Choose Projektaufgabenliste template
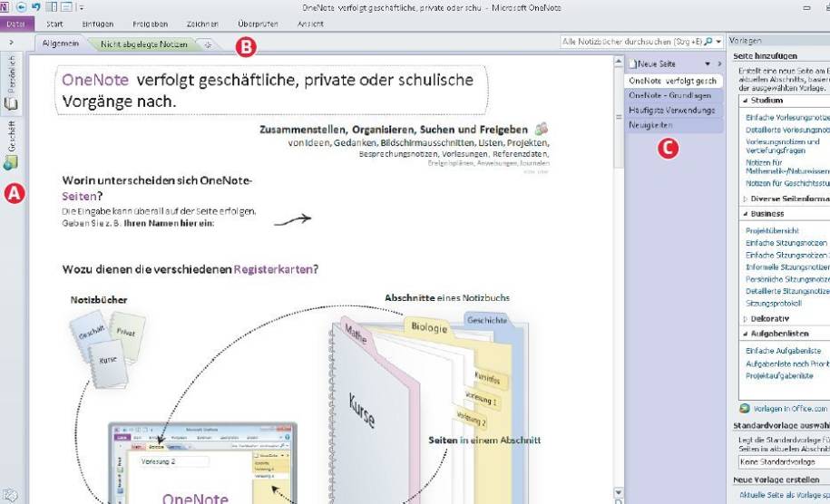 pos(779,376)
